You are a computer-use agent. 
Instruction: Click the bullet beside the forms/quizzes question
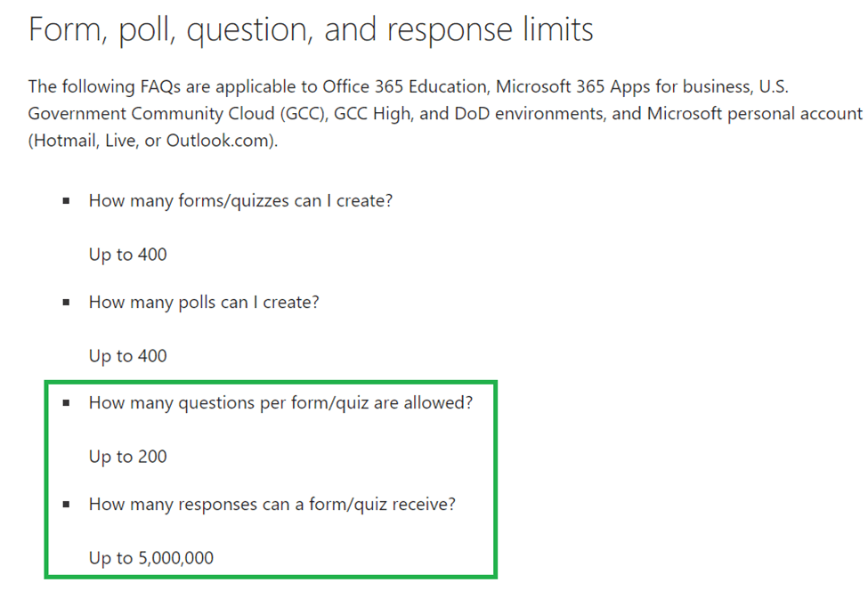(x=67, y=201)
